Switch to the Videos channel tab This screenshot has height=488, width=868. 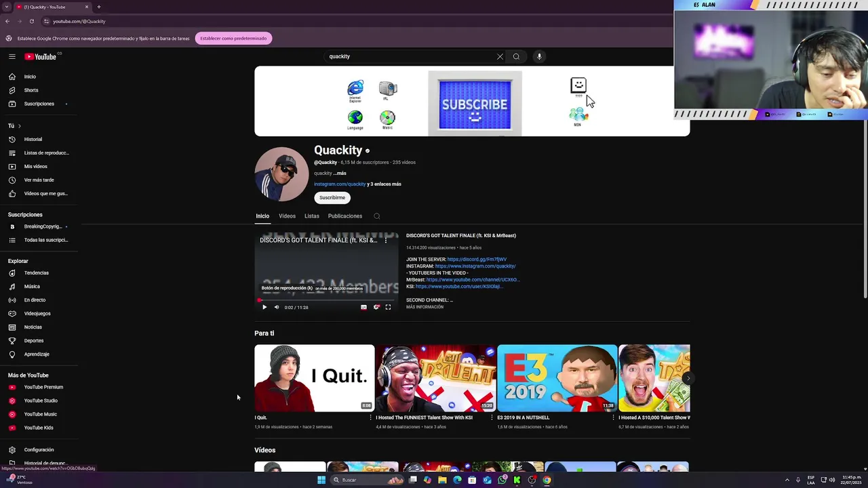(x=287, y=216)
